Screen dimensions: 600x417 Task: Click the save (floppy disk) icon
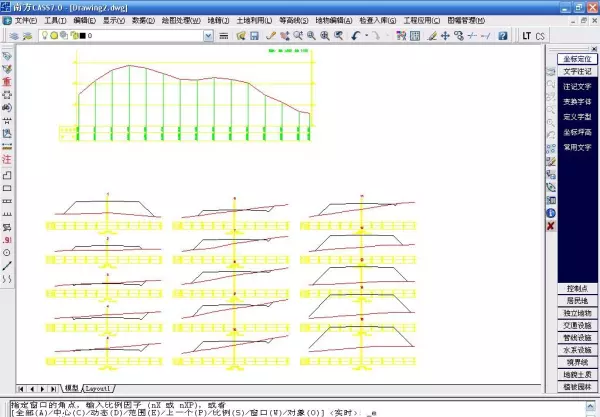tap(254, 36)
